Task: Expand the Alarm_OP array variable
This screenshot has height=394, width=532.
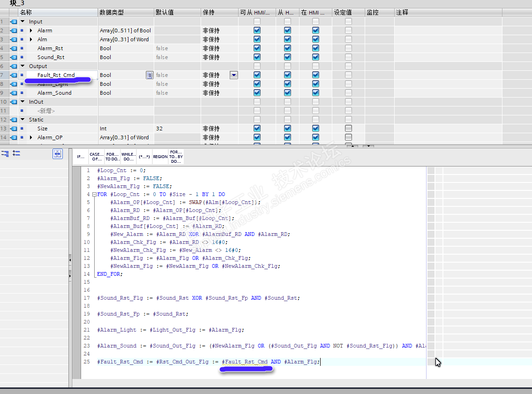Action: (x=31, y=137)
